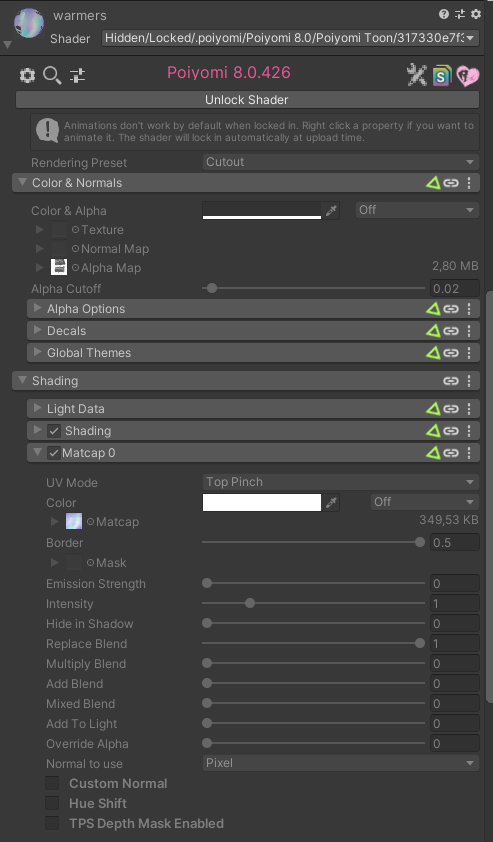Enable the Custom Normal checkbox

tap(52, 783)
